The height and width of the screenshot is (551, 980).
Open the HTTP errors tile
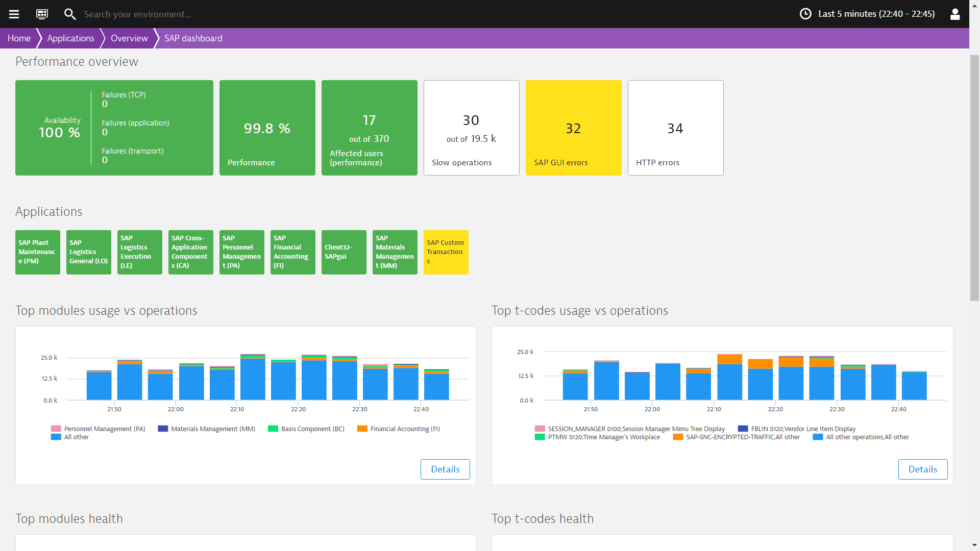coord(676,128)
